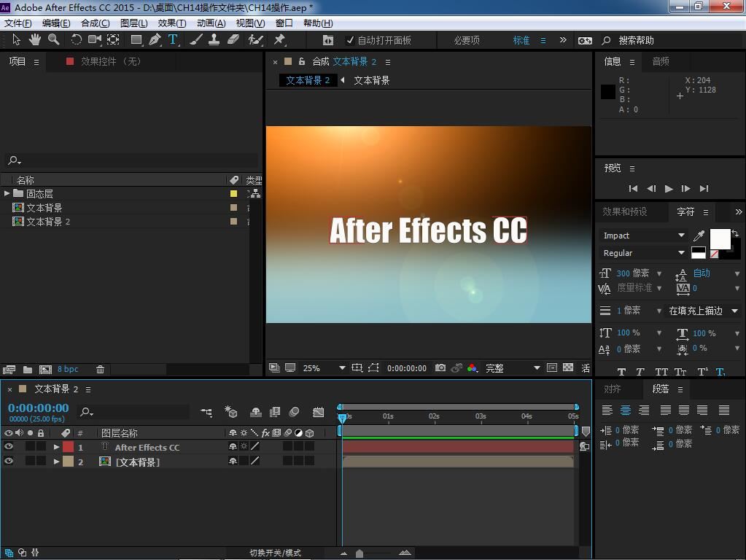Toggle transparency grid in viewer
746x560 pixels.
[x=567, y=367]
